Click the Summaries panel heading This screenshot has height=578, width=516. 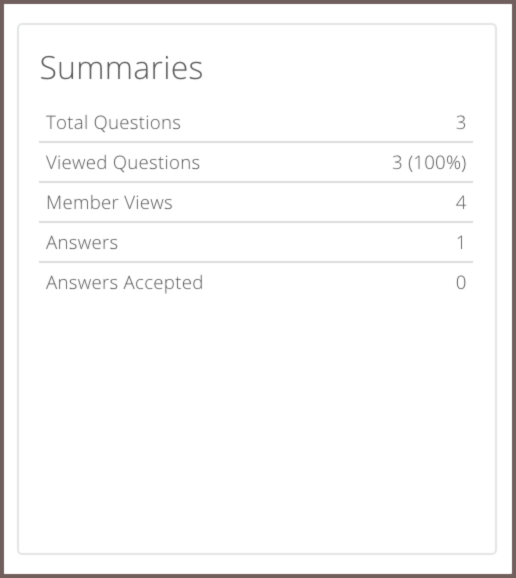point(121,68)
